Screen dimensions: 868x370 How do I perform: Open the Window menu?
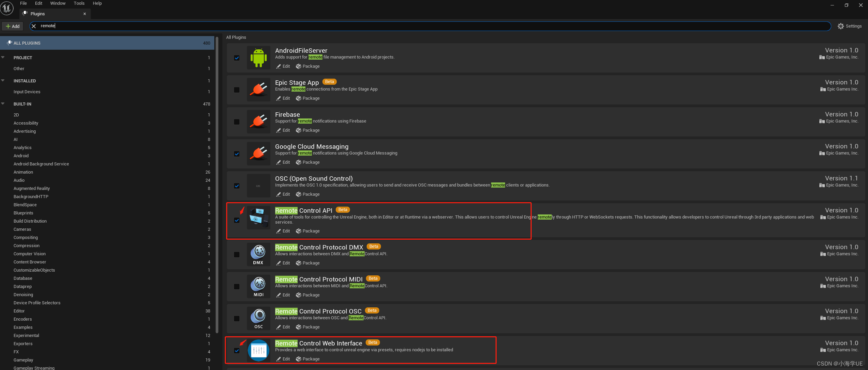click(58, 3)
